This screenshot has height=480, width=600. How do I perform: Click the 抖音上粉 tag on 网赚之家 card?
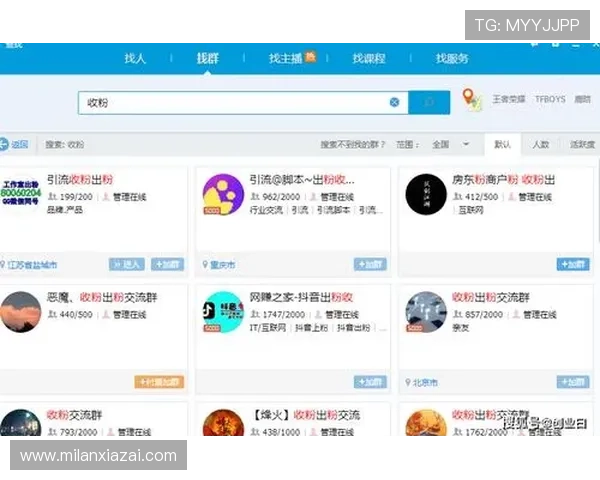tap(311, 328)
